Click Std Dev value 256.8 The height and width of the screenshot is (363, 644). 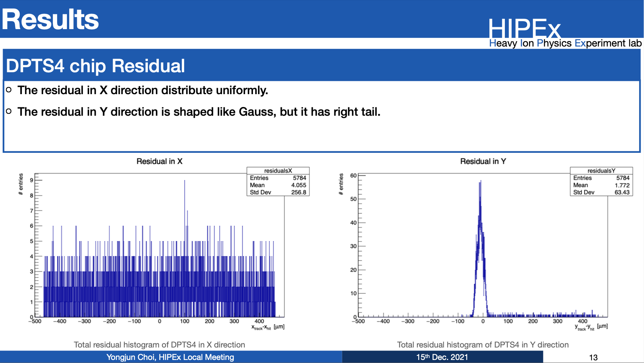299,192
